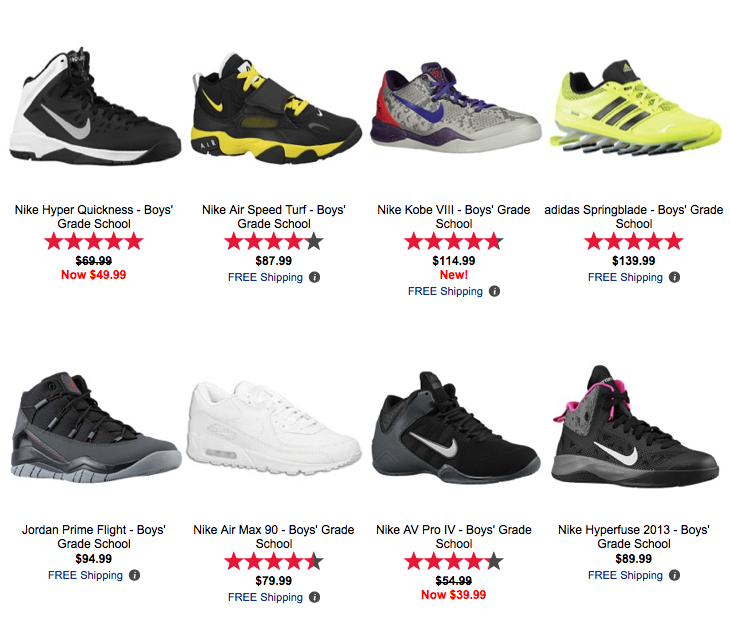Open the white Nike Air Max 90 image
The height and width of the screenshot is (619, 730).
tap(274, 428)
